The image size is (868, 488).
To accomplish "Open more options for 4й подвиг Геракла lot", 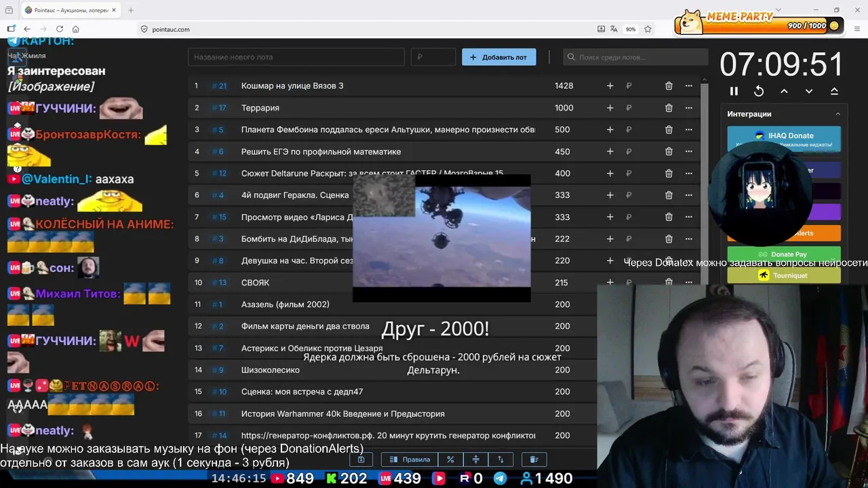I will (689, 195).
